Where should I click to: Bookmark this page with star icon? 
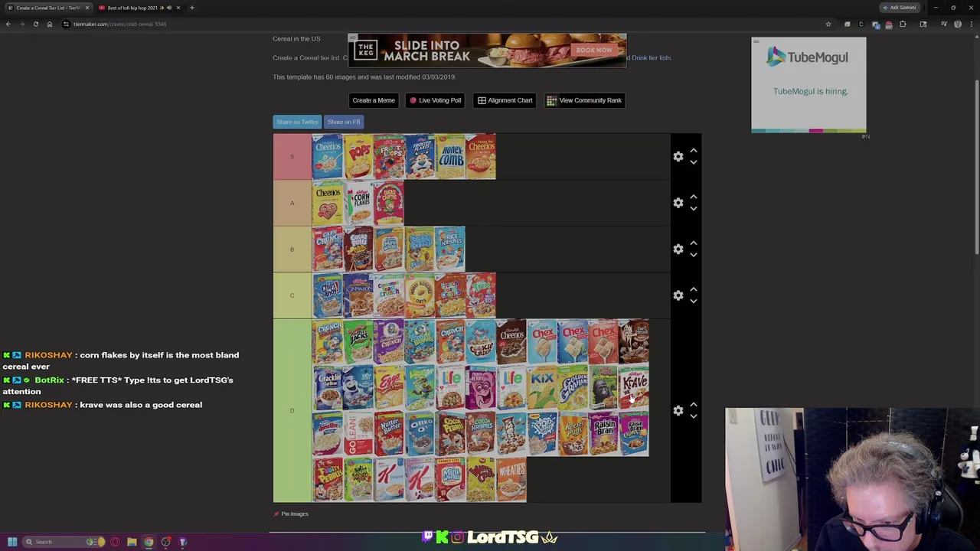(828, 24)
